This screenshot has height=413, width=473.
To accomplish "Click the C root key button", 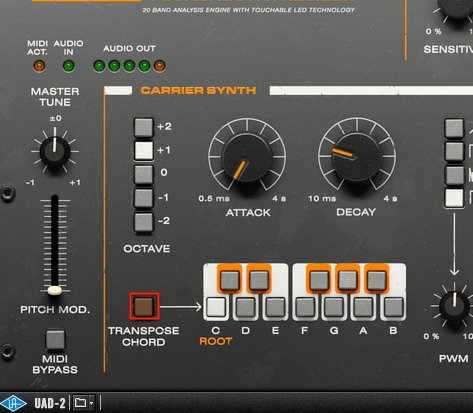I will (x=216, y=307).
